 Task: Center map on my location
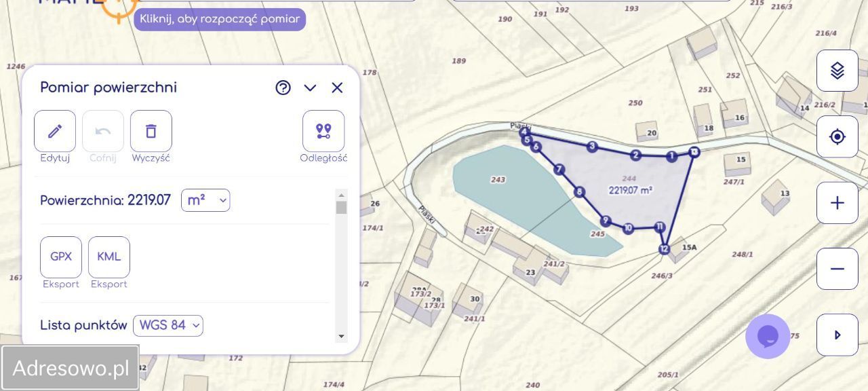(837, 137)
